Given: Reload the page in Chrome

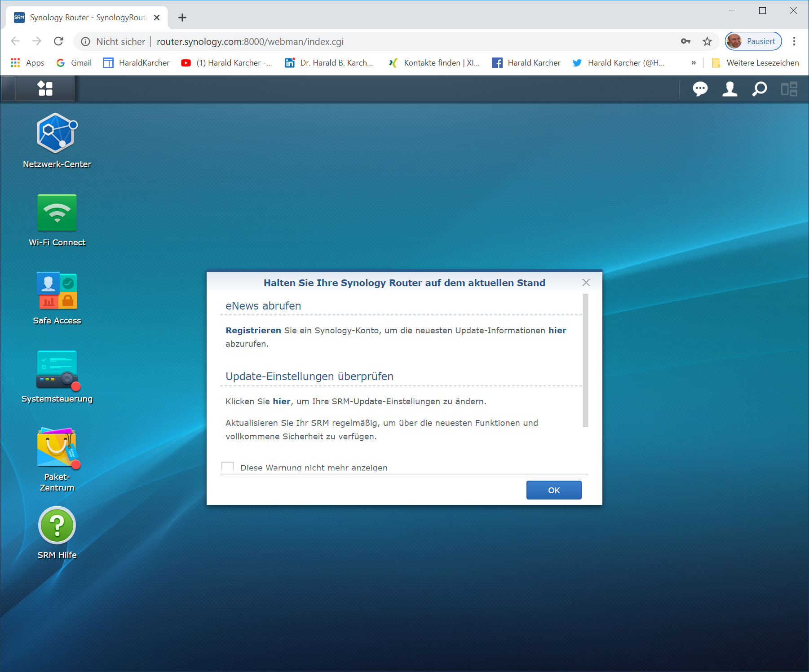Looking at the screenshot, I should coord(58,41).
